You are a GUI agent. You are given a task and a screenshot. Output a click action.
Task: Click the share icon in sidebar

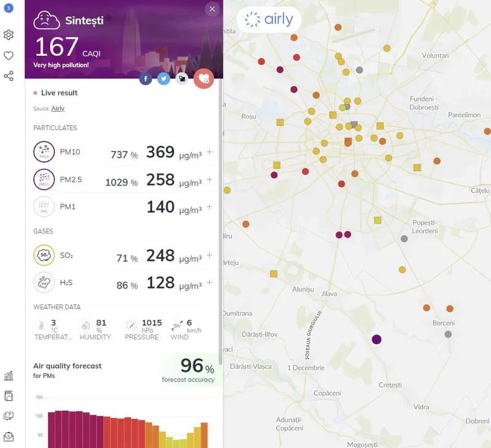click(9, 76)
